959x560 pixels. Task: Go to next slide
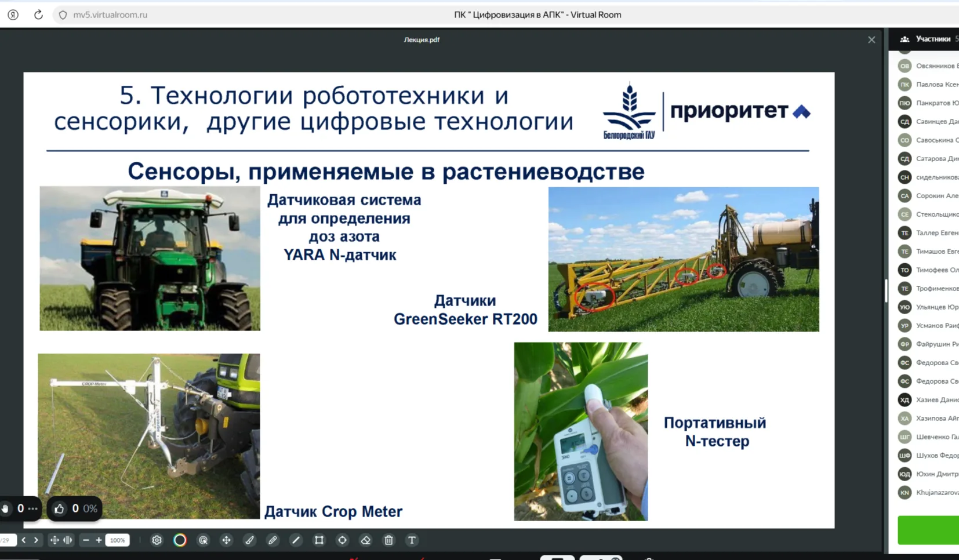36,540
